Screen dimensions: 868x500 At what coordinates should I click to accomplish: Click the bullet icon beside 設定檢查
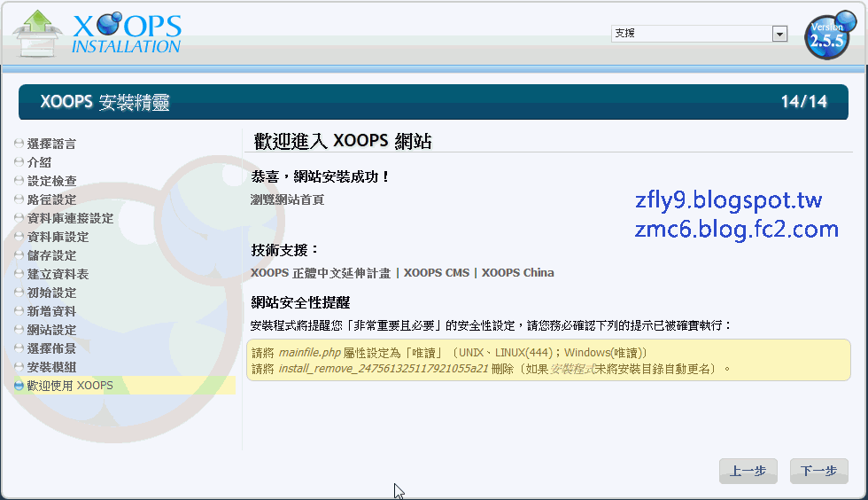pos(19,181)
